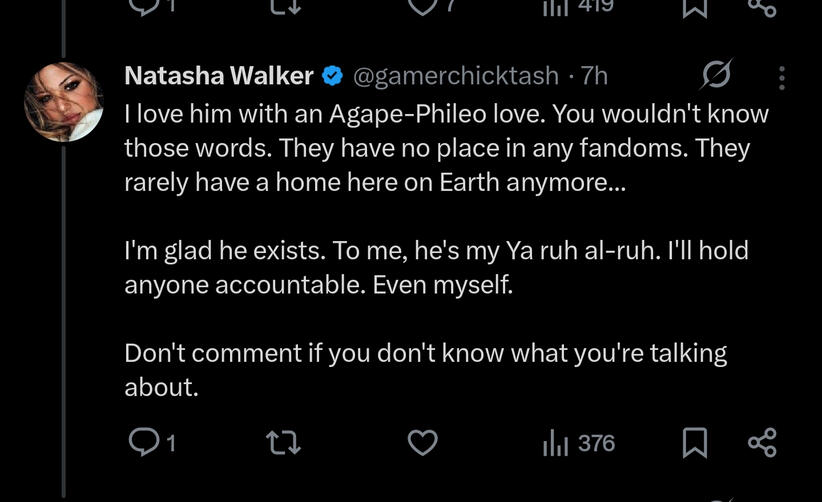Repost Natasha Walker's tweet
Image resolution: width=822 pixels, height=502 pixels.
point(283,443)
